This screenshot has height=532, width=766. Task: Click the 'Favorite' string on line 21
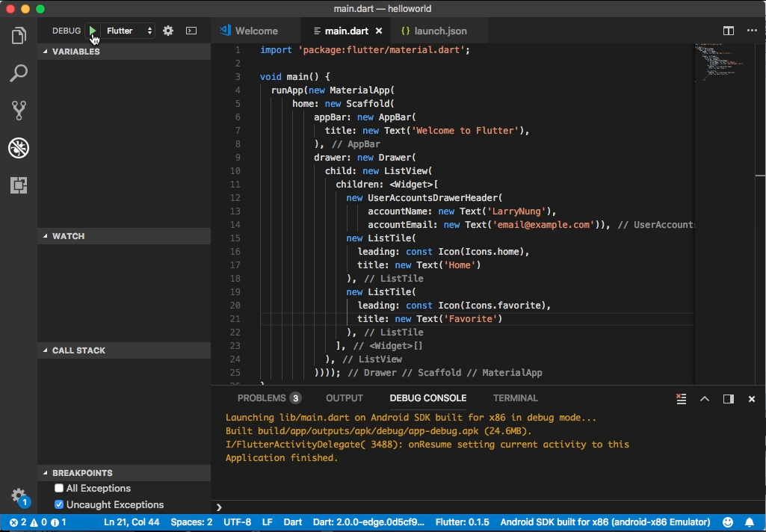click(x=472, y=318)
